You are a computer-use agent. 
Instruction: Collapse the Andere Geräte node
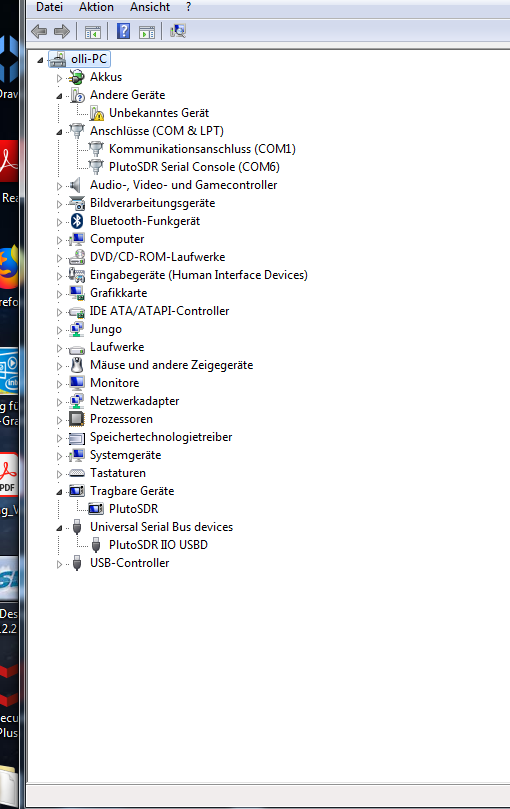59,96
